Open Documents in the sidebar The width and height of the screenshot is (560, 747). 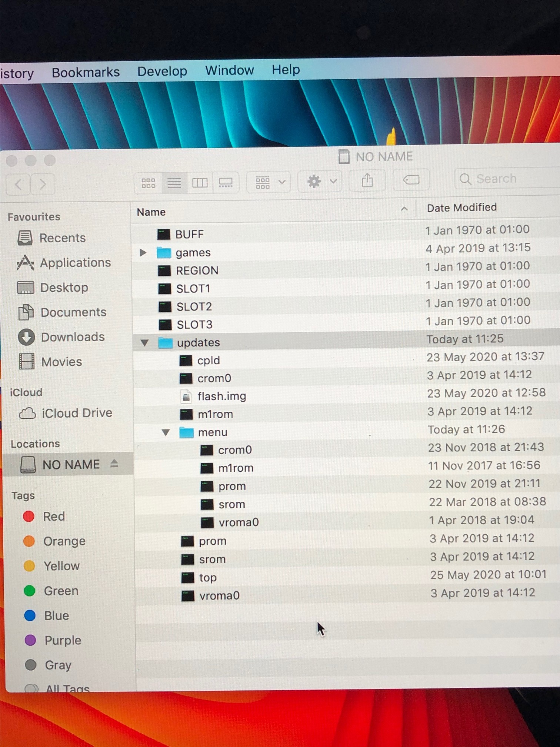pos(62,312)
